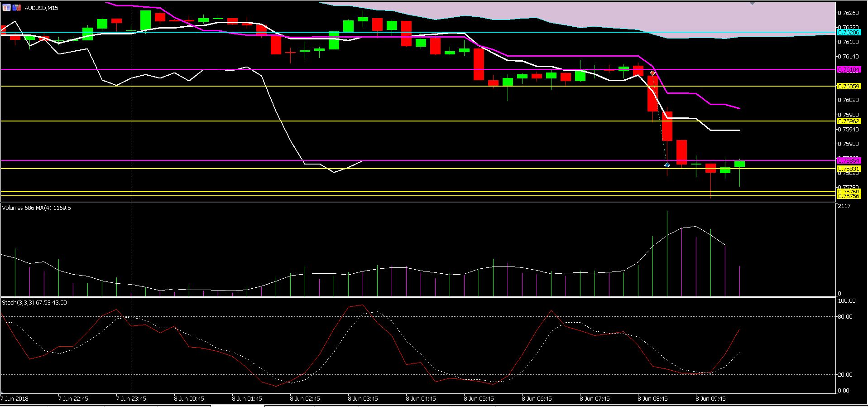Click the blue and red icon beside AUDUSD,M15
Image resolution: width=868 pixels, height=407 pixels.
pos(17,8)
